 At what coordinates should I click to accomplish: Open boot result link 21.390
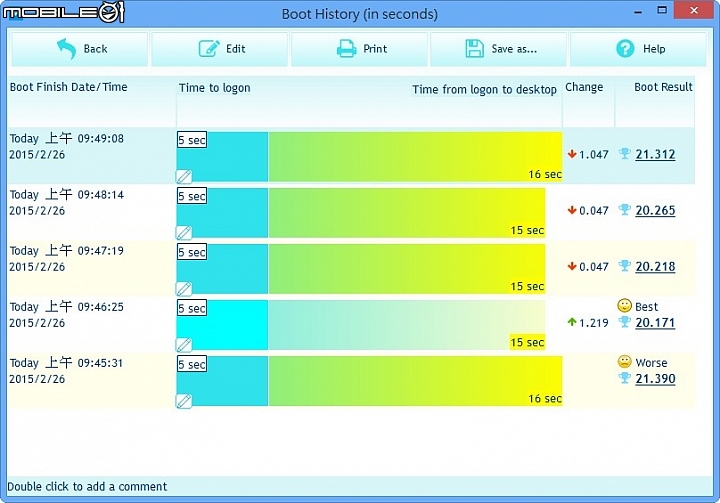tap(655, 379)
